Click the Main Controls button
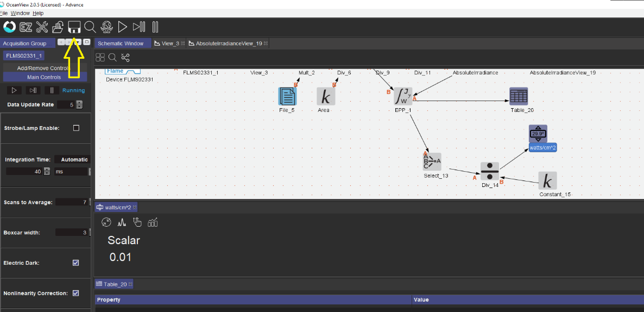 [43, 77]
